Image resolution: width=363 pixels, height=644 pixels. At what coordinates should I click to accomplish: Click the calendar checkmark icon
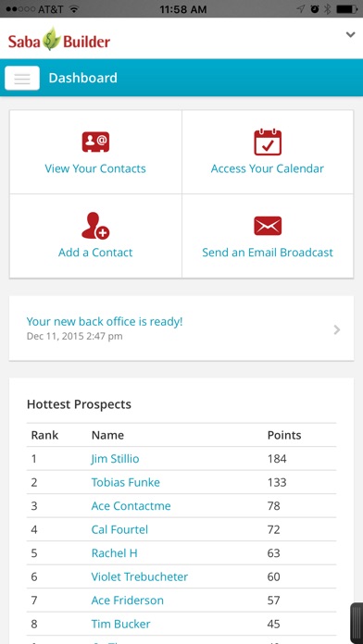click(x=268, y=142)
